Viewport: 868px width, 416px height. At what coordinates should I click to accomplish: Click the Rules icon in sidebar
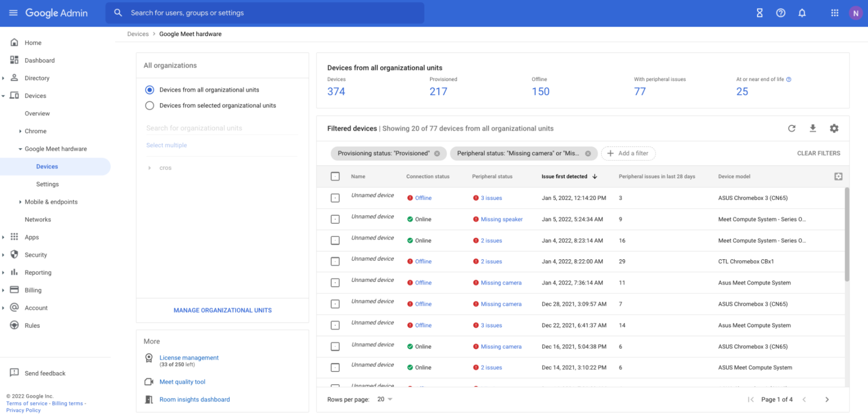pyautogui.click(x=15, y=325)
